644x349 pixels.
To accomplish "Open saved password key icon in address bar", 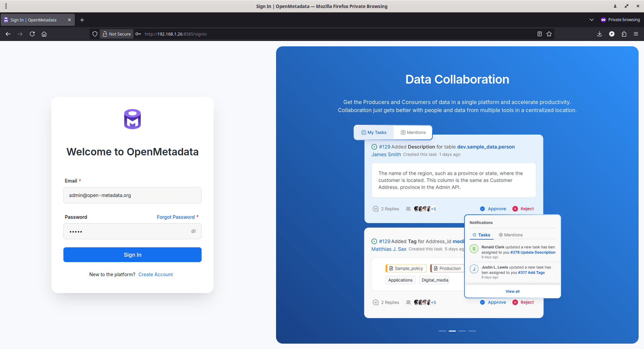I will 138,34.
